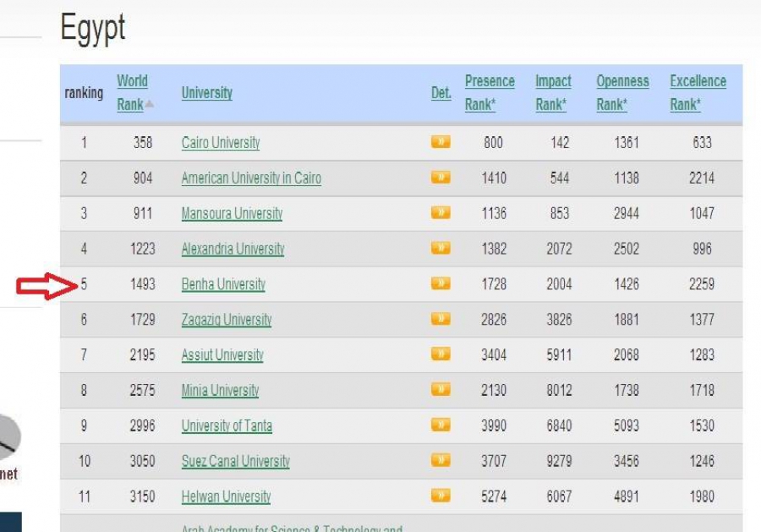Image resolution: width=761 pixels, height=532 pixels.
Task: Visit the Mansoura University link
Action: tap(232, 214)
